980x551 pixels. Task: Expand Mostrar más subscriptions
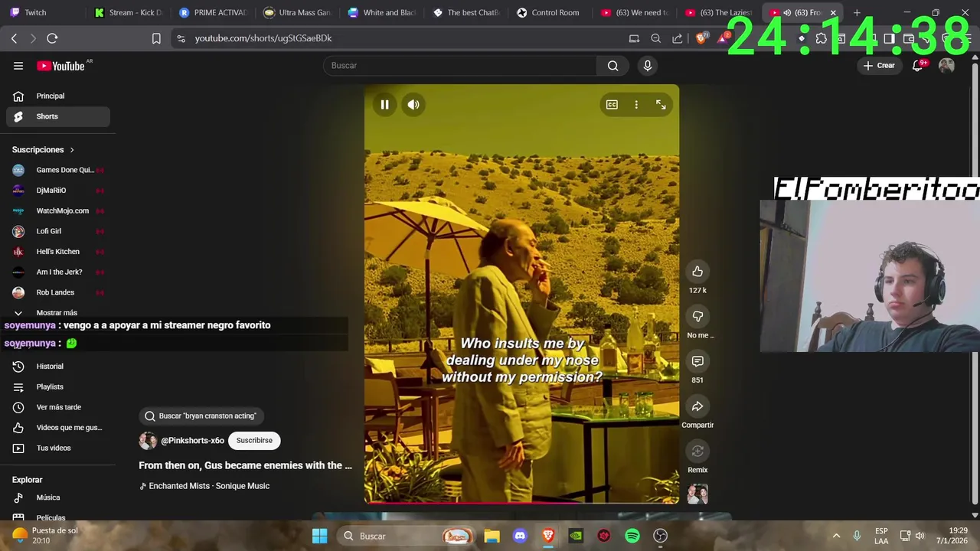pos(58,312)
